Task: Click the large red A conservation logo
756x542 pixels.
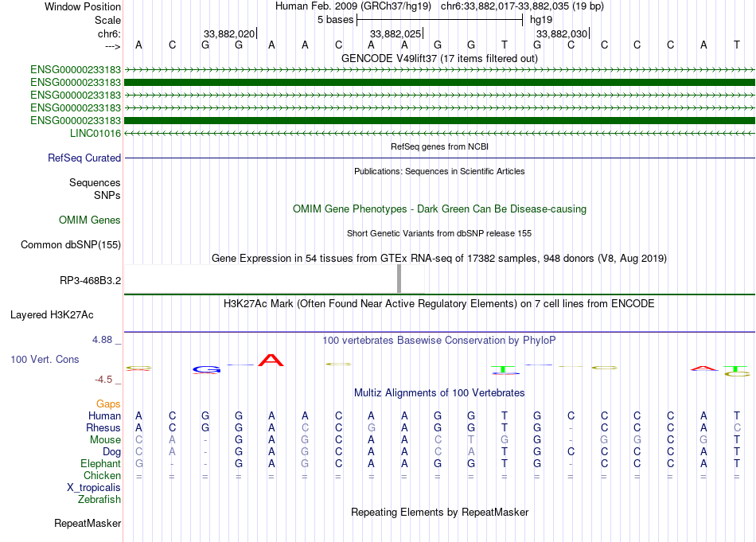Action: [x=271, y=361]
